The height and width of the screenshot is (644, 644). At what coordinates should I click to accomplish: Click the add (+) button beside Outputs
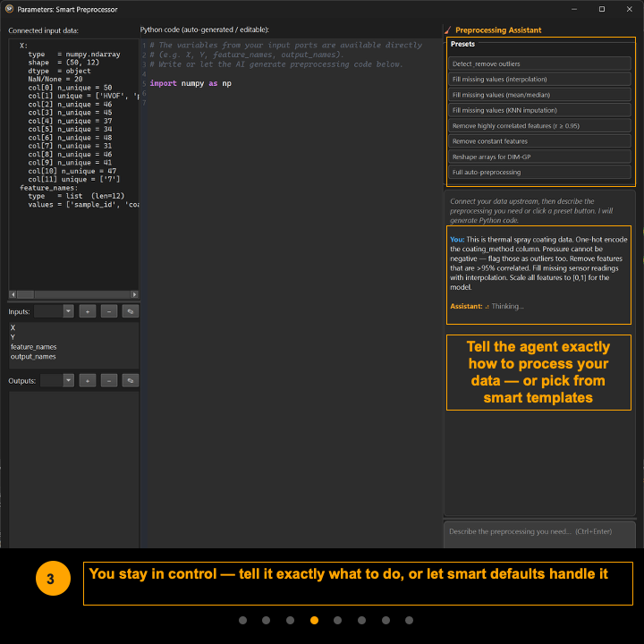coord(88,380)
